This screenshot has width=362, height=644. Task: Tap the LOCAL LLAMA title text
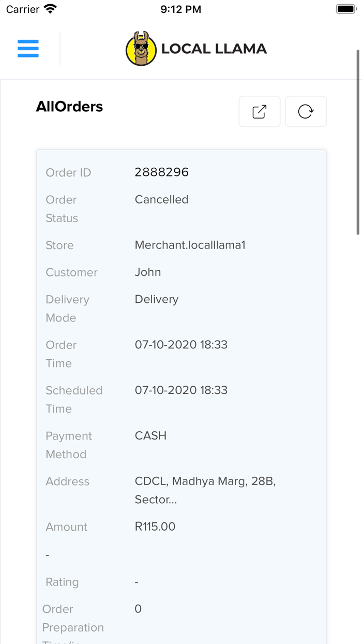click(214, 49)
